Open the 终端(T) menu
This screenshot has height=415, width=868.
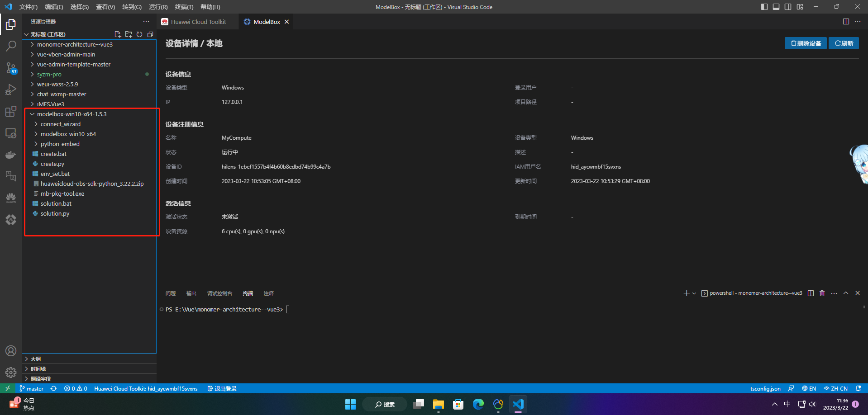[184, 7]
